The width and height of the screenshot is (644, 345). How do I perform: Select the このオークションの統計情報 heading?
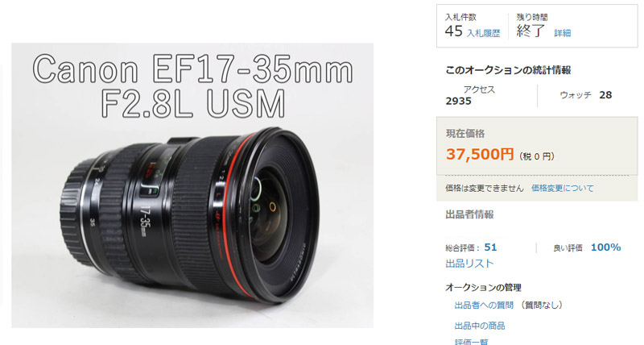point(508,70)
